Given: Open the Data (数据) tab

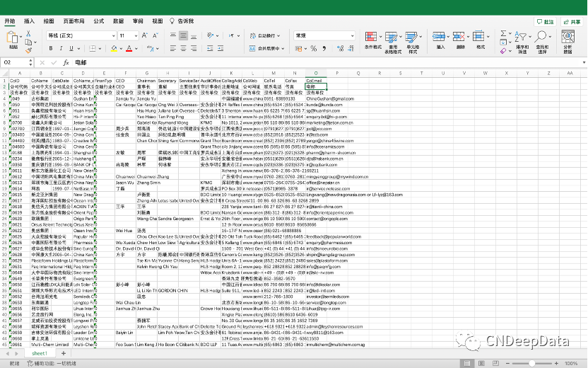Looking at the screenshot, I should 118,21.
